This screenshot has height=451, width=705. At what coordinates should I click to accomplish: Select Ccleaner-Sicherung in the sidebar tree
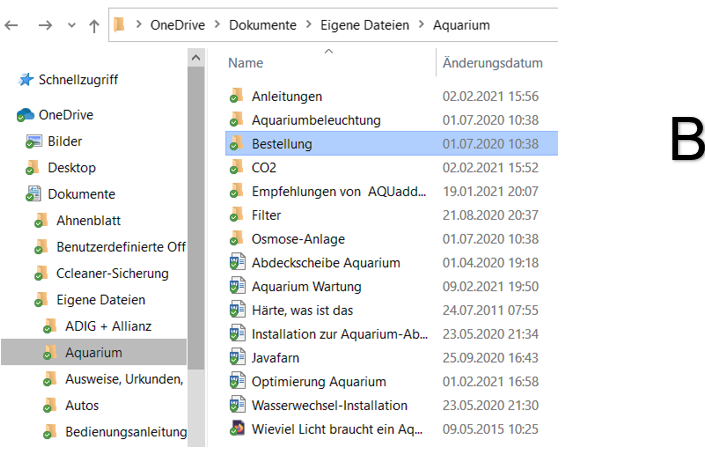point(112,273)
